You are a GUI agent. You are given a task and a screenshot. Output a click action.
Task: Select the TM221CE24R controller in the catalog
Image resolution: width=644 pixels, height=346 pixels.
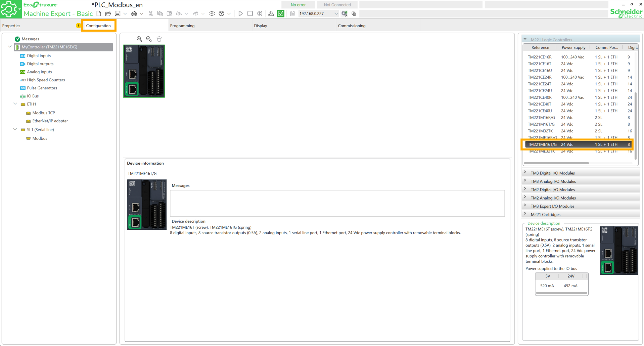click(x=540, y=77)
